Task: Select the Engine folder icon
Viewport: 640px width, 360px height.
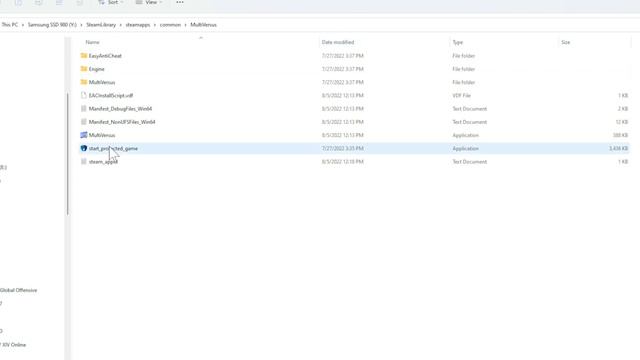Action: pyautogui.click(x=84, y=69)
